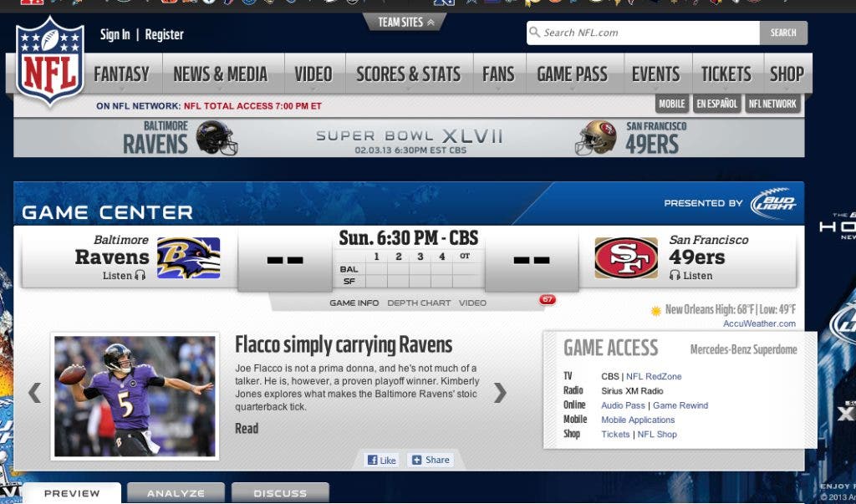Click the Read link under article

tap(247, 429)
